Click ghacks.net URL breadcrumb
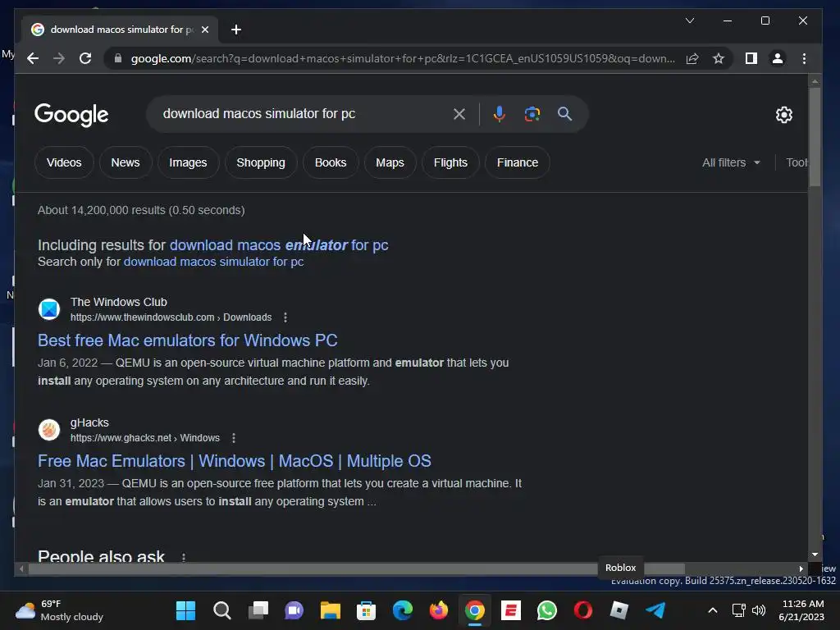Screen dimensions: 840x630 click(145, 438)
